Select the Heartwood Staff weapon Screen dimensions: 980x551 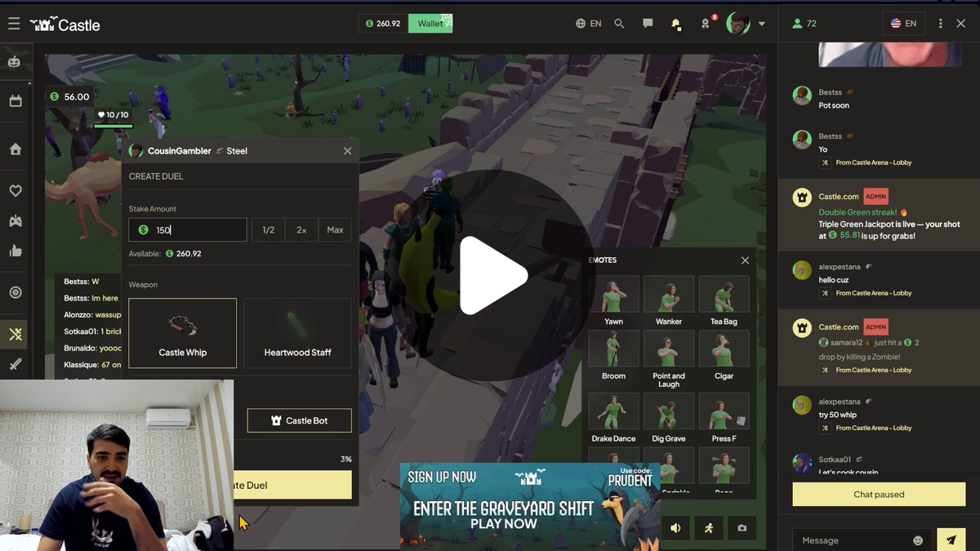[x=298, y=333]
